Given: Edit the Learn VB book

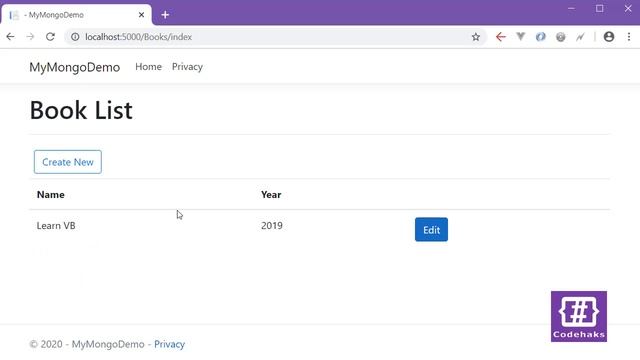Looking at the screenshot, I should pos(431,230).
